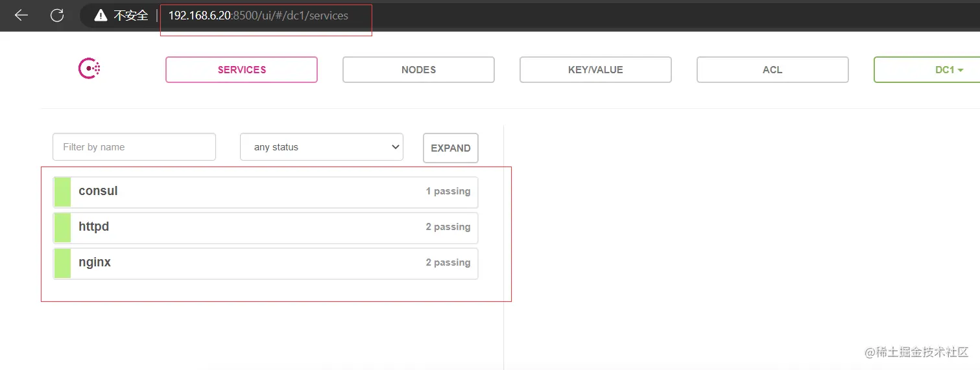
Task: Click "2 passing" on the httpd row
Action: pos(448,227)
